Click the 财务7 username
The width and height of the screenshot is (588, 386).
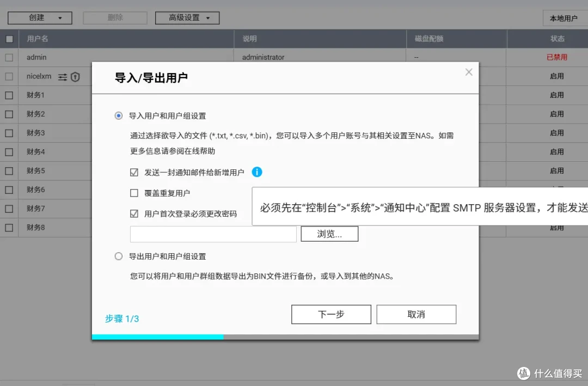pos(35,208)
